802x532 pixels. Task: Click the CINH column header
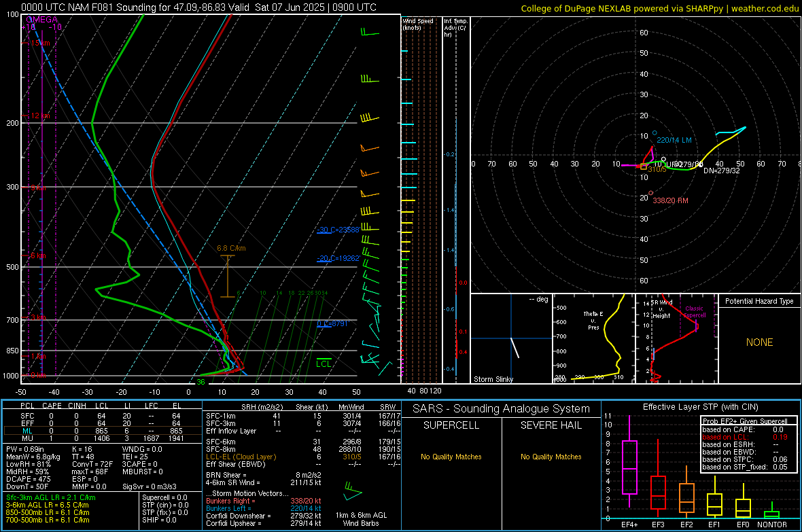pyautogui.click(x=77, y=406)
